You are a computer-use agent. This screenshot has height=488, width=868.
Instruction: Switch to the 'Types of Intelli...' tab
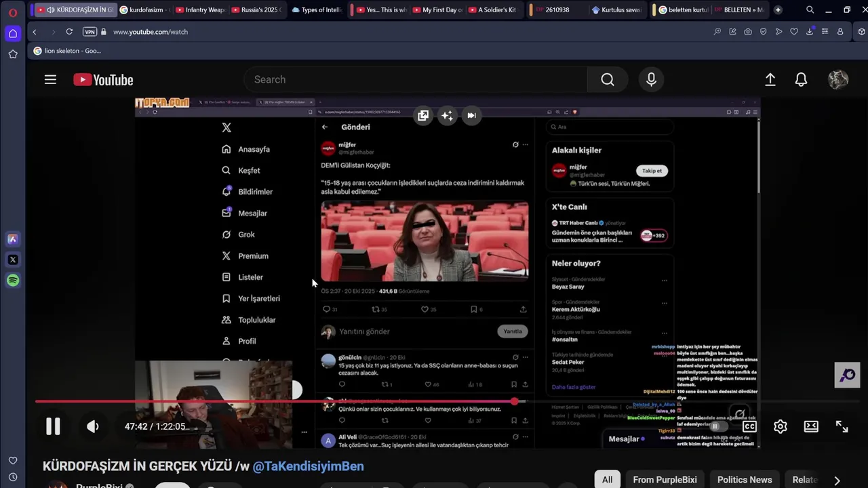coord(317,10)
